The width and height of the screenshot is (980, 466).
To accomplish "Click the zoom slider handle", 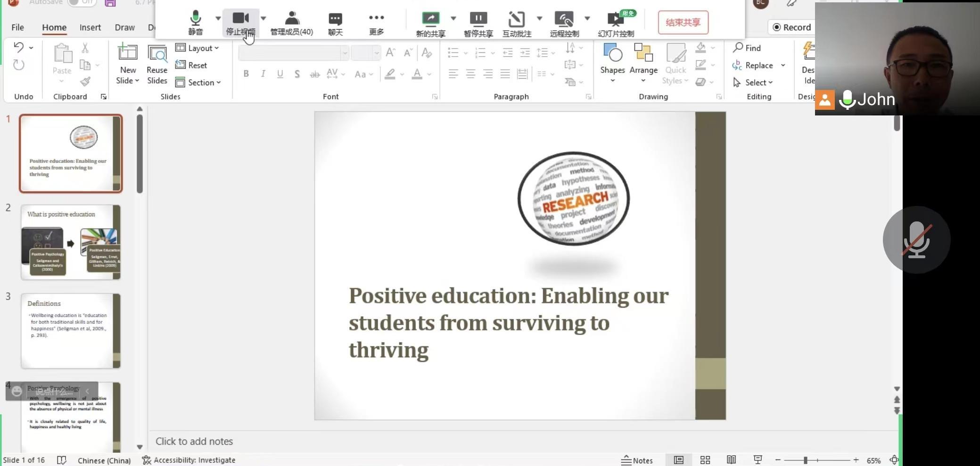I will tap(806, 460).
